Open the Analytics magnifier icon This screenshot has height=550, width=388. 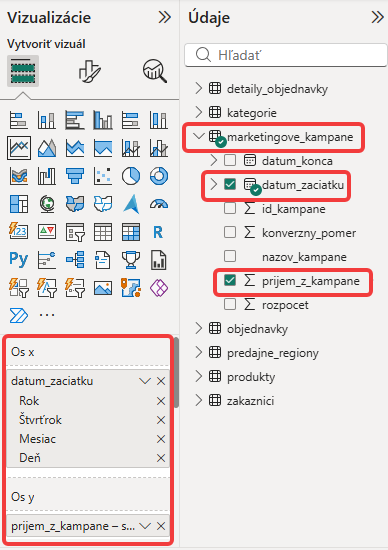pyautogui.click(x=155, y=71)
